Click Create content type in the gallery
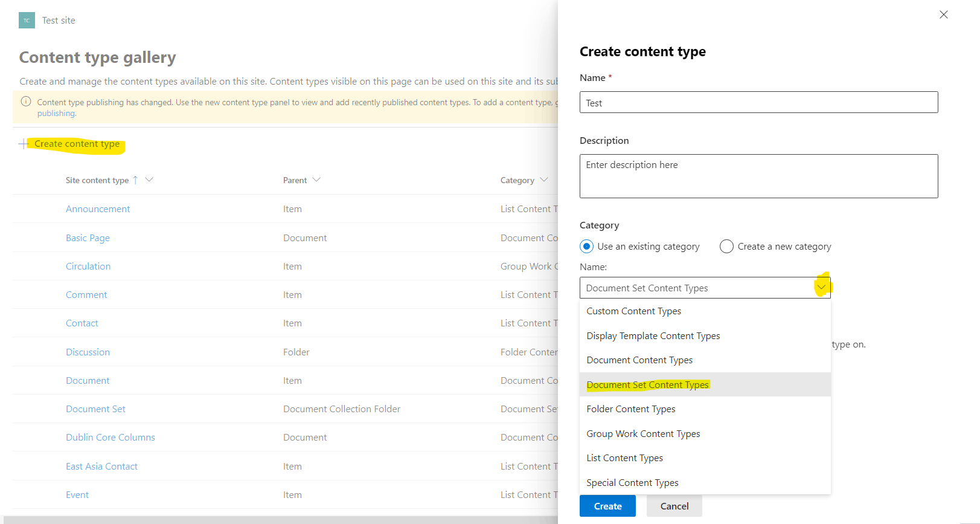Viewport: 980px width, 524px height. tap(77, 144)
